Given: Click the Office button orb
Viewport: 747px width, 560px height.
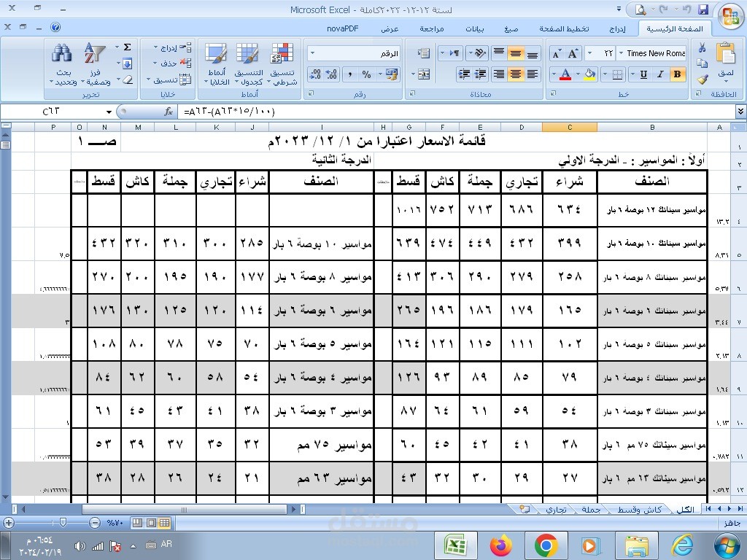Looking at the screenshot, I should (x=730, y=15).
